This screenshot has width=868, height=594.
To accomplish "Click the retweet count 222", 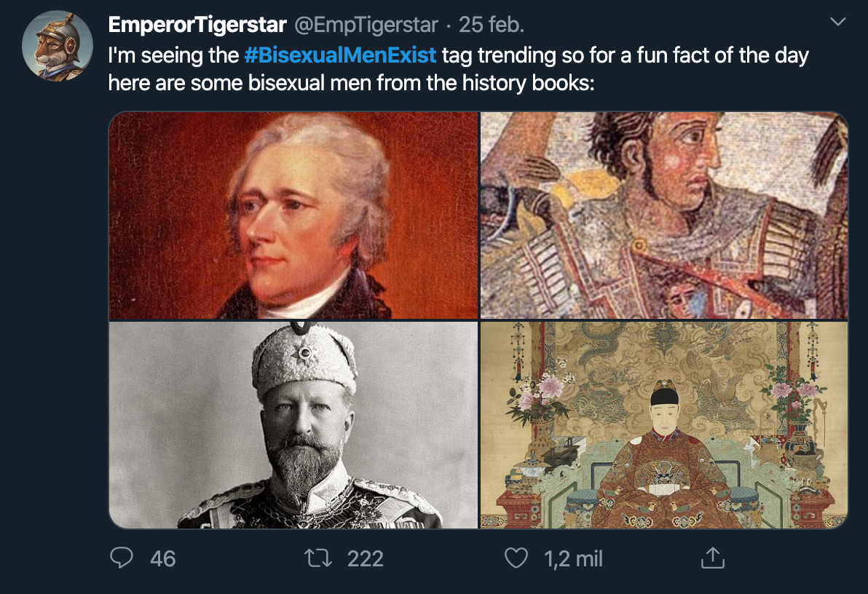I will point(365,558).
